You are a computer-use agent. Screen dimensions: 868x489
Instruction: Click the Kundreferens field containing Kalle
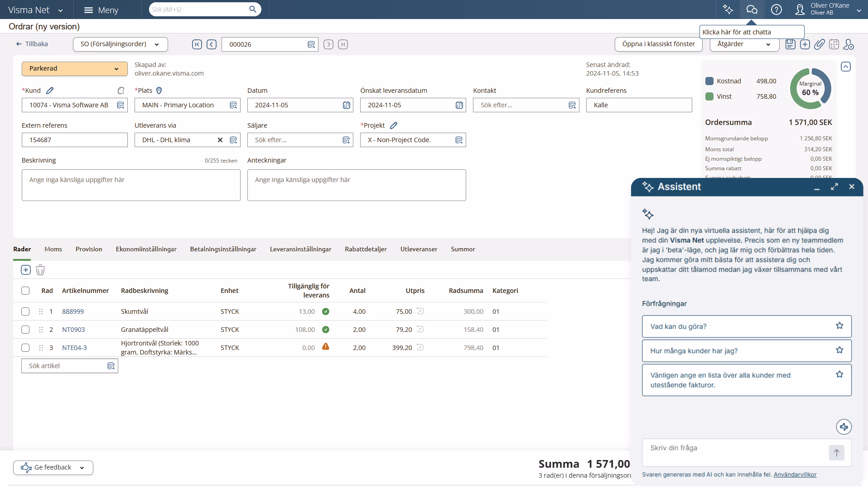pyautogui.click(x=639, y=105)
